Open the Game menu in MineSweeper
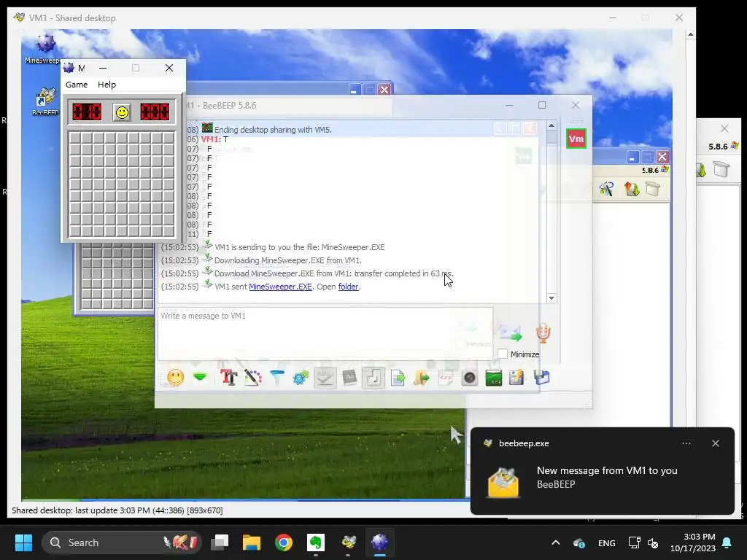Image resolution: width=747 pixels, height=560 pixels. click(76, 85)
